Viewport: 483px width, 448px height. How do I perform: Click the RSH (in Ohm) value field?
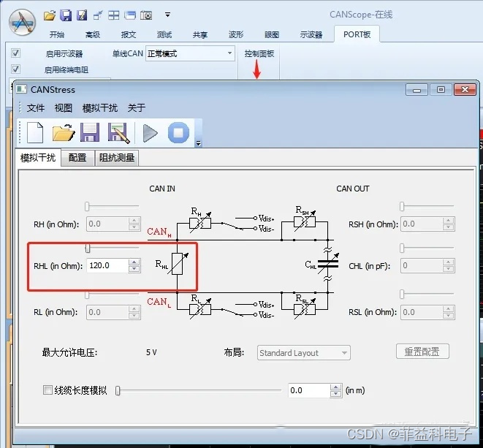tap(422, 224)
